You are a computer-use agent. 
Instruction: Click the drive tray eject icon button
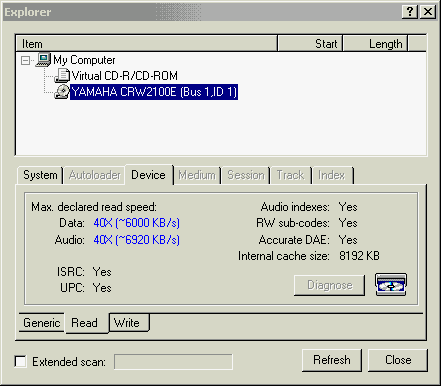pyautogui.click(x=391, y=285)
